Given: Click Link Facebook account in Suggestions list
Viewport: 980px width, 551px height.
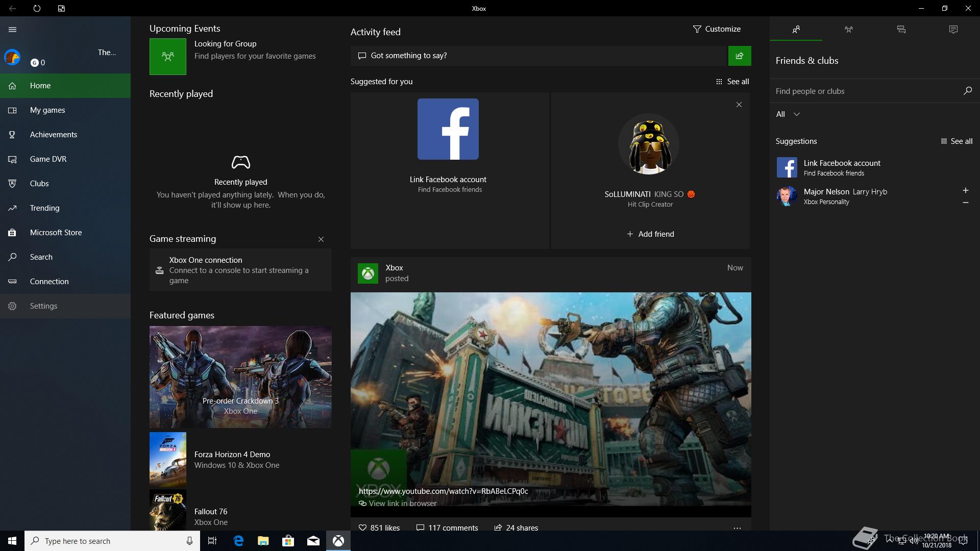Looking at the screenshot, I should (x=874, y=167).
